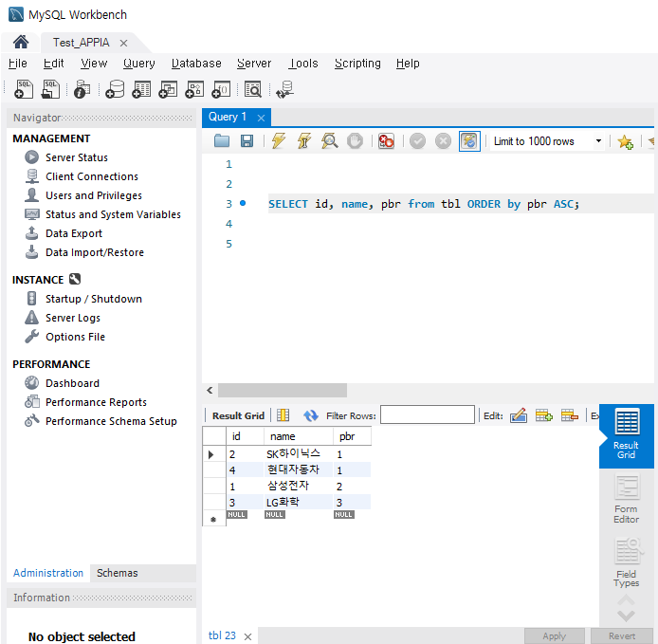Open the File menu
Screen dimensions: 658x644
(x=18, y=64)
